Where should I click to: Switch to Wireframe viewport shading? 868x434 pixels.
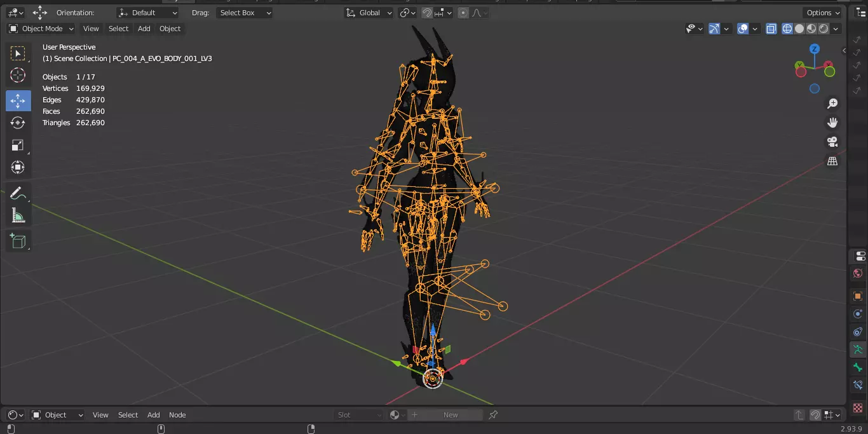click(787, 29)
